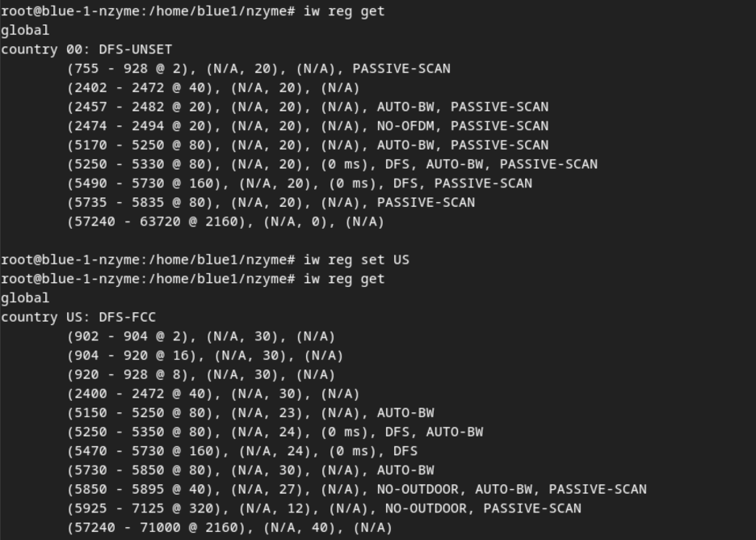
Task: Select the '755 - 928 @ 2' range line
Action: tap(259, 69)
